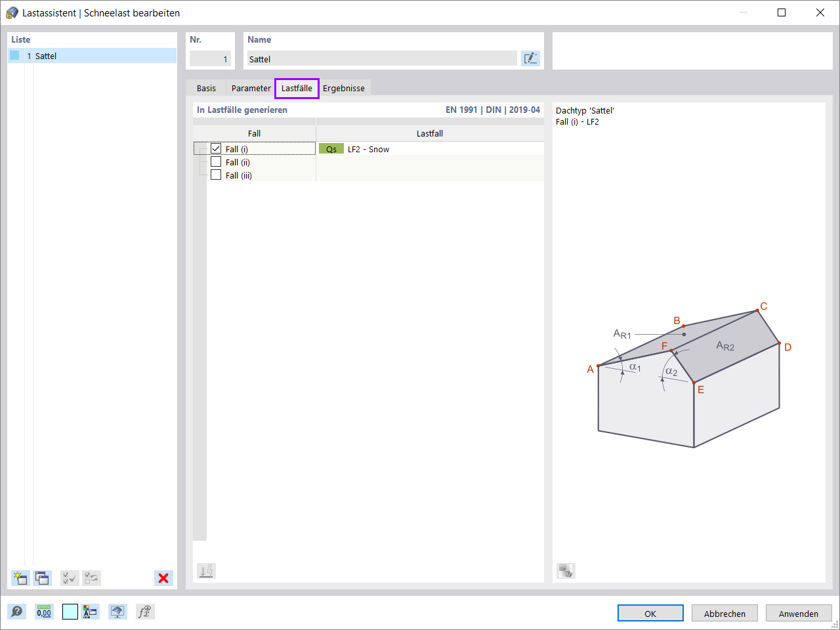840x630 pixels.
Task: Close the Lastassistent dialog window
Action: 820,12
